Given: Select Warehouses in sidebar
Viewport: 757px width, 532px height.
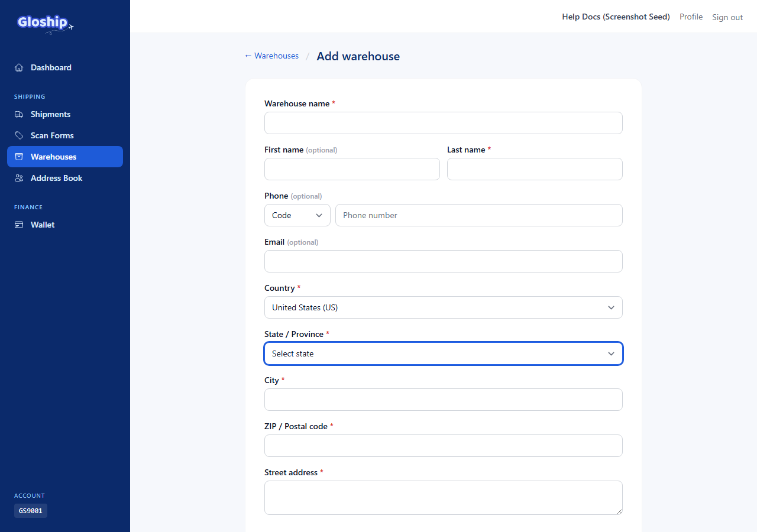Looking at the screenshot, I should (65, 157).
